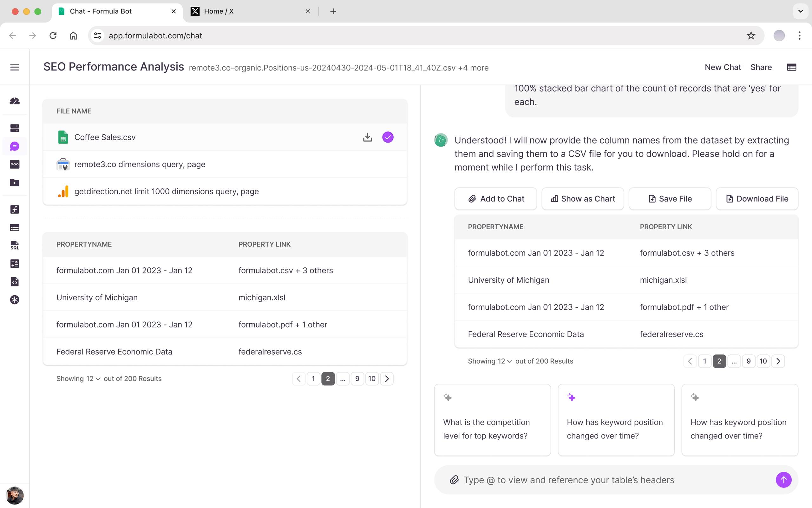This screenshot has height=508, width=812.
Task: Click Add to Chat button
Action: click(x=495, y=199)
